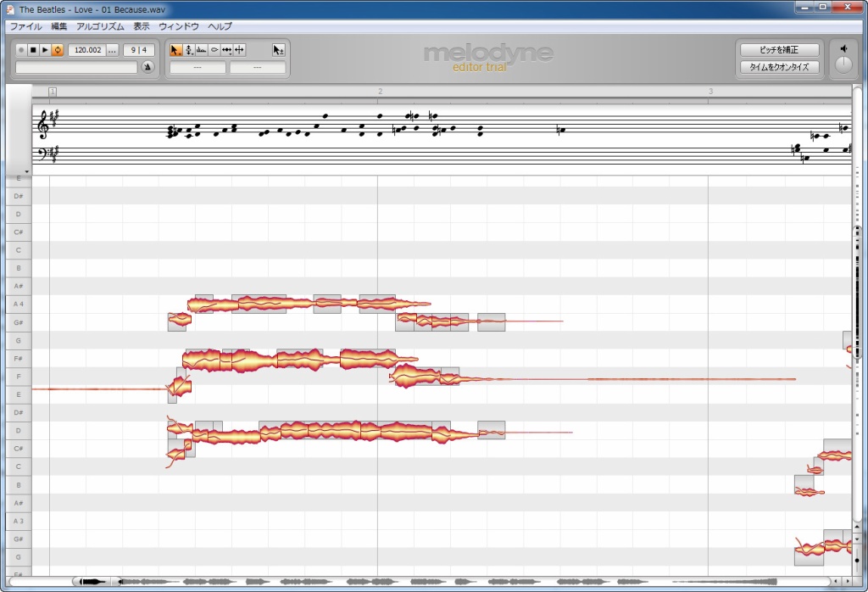Click the tempo field showing 120.002
The image size is (868, 592).
[x=87, y=50]
